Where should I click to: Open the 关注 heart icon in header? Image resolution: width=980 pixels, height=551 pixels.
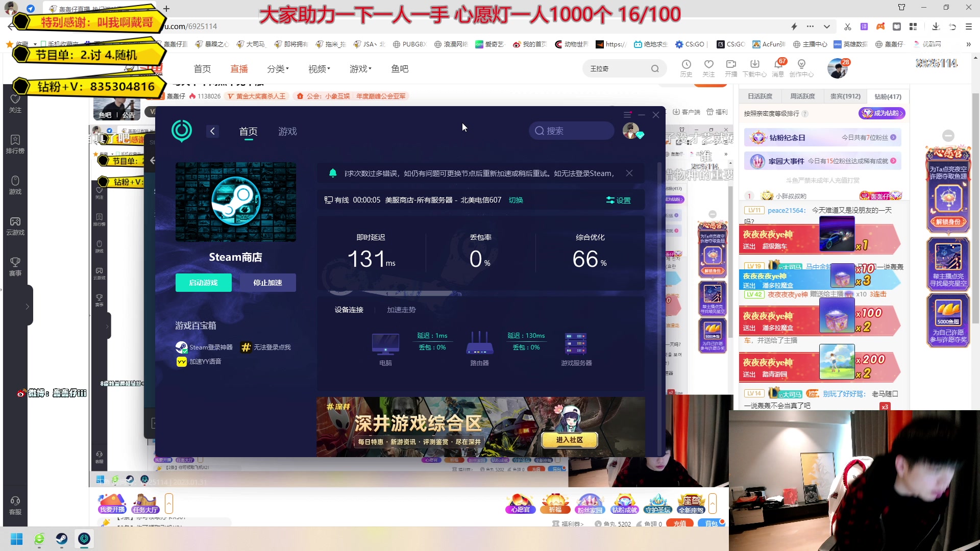pyautogui.click(x=708, y=68)
